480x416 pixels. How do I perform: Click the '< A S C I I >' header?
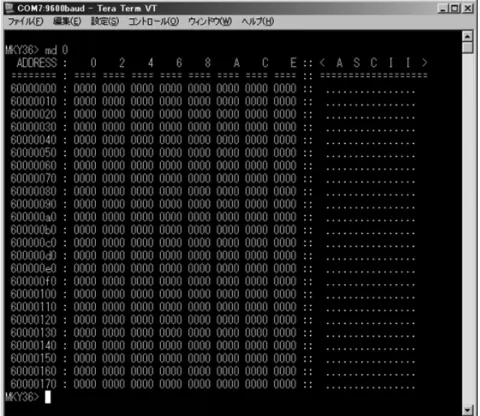click(x=373, y=63)
